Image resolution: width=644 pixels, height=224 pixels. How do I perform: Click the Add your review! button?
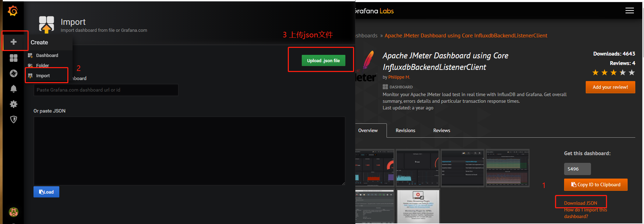(611, 87)
